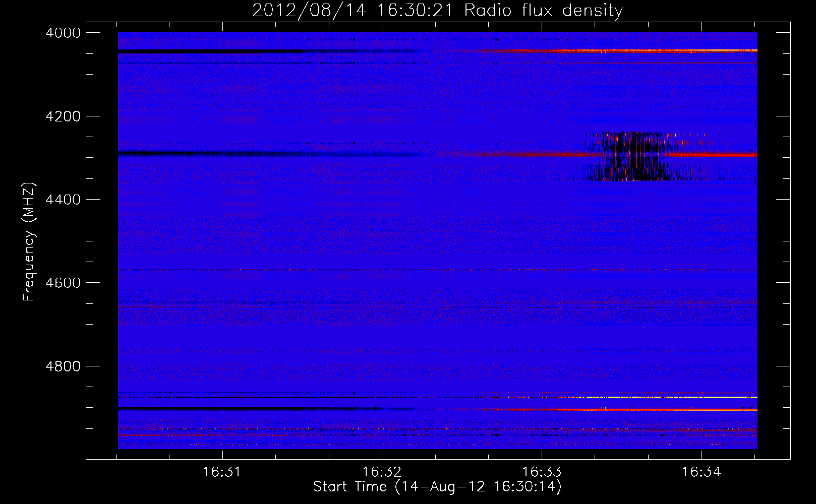Click the "Start Time (14-Aug-12 16:30:14)" axis label
The height and width of the screenshot is (504, 816).
tap(437, 487)
